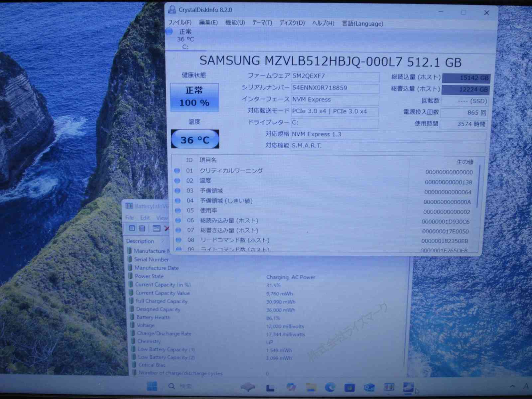Select the 05 使用率 SMART row

(x=299, y=211)
